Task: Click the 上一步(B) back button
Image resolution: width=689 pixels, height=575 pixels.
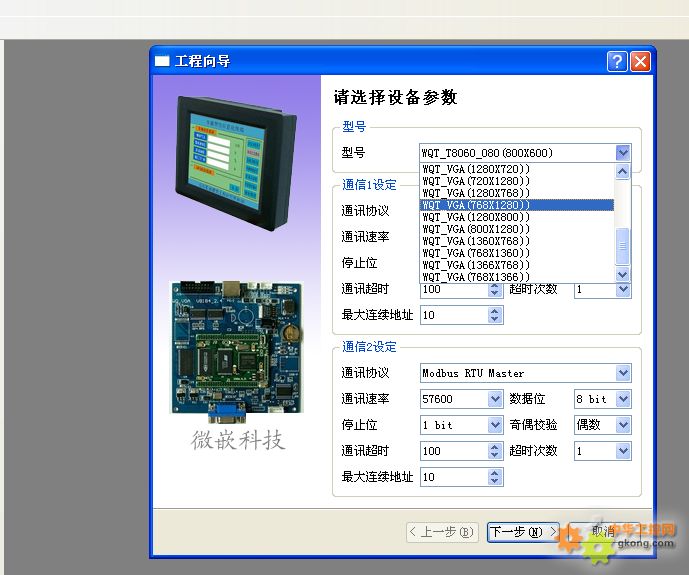Action: coord(442,532)
